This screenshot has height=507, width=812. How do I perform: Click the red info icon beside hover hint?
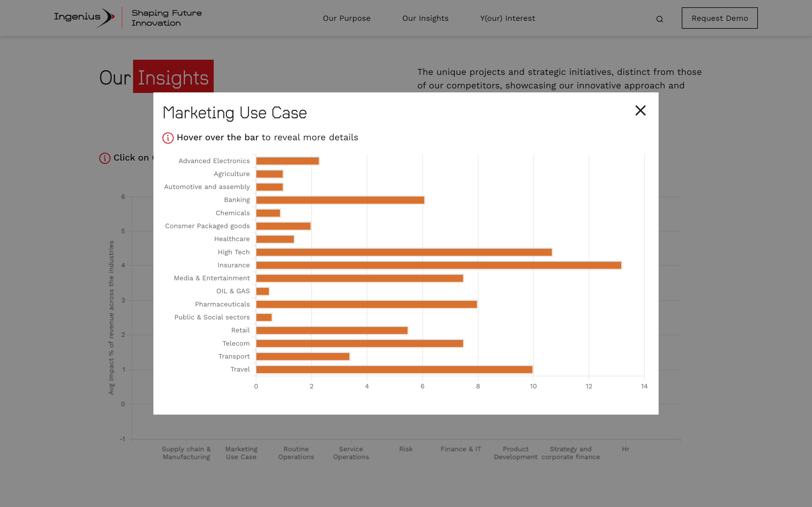[x=168, y=138]
